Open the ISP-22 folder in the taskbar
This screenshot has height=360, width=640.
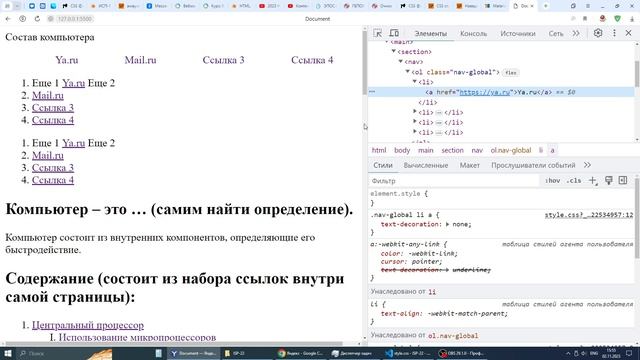pyautogui.click(x=247, y=353)
